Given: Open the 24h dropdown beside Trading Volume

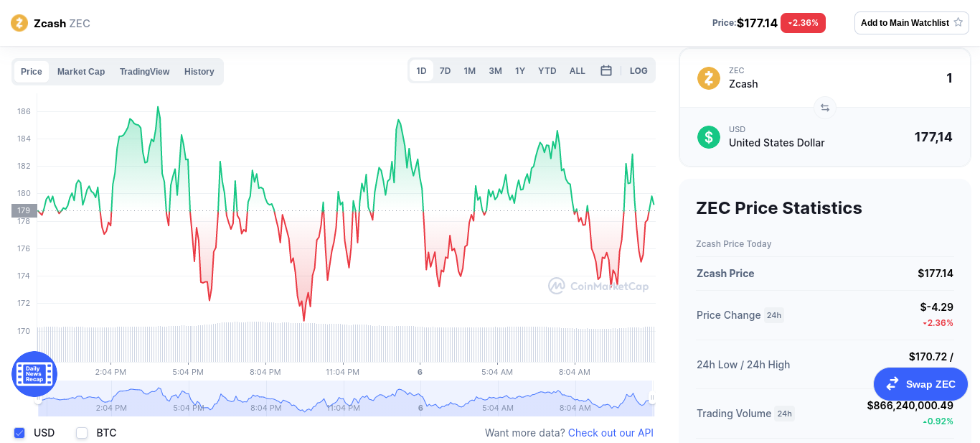Looking at the screenshot, I should coord(784,414).
